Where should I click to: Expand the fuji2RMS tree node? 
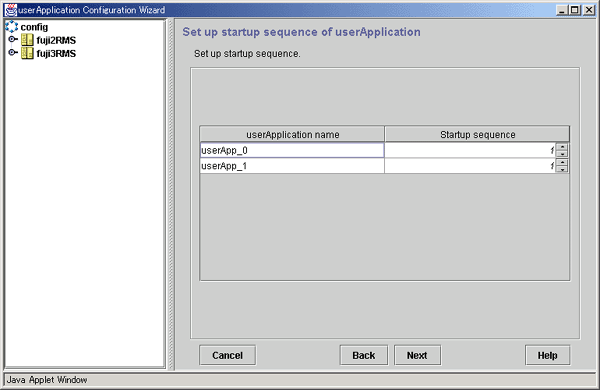(12, 39)
